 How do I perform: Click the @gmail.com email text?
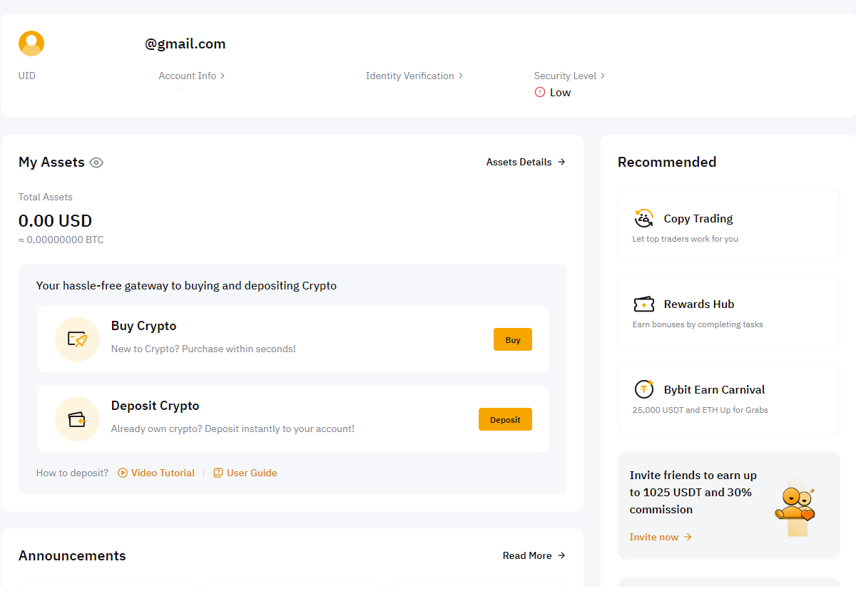coord(185,43)
